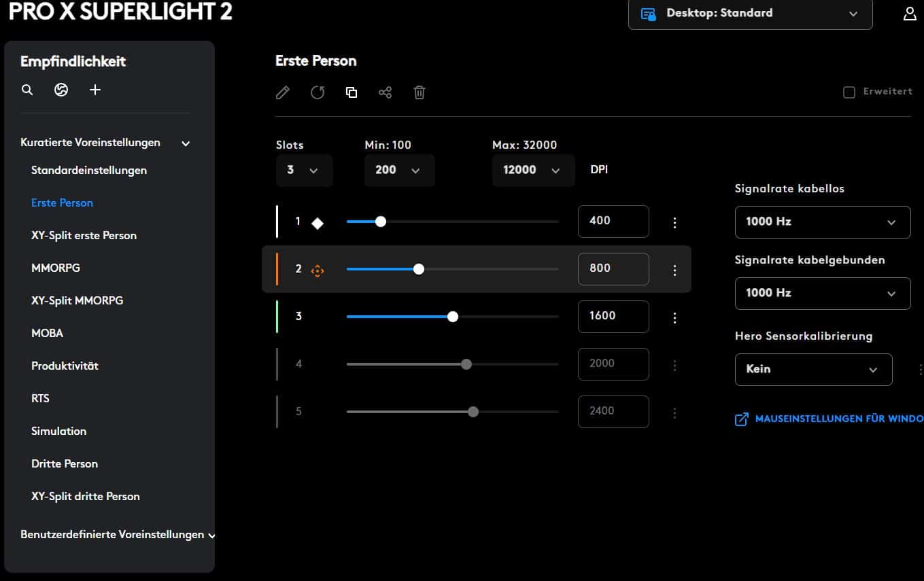Open the Mauseinstellungen für Windows link
The height and width of the screenshot is (581, 924).
(839, 419)
